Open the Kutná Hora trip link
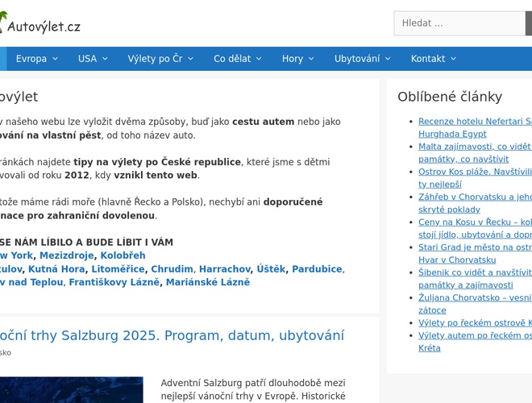This screenshot has width=532, height=403. (x=56, y=269)
